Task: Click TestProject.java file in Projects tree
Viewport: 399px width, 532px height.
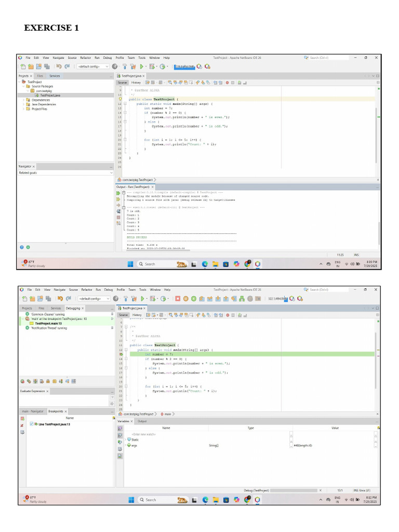Action: (50, 96)
